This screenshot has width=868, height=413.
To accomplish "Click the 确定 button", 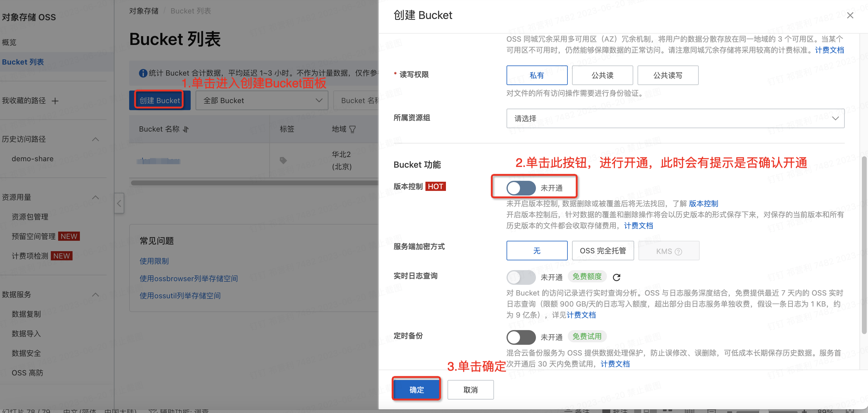I will tap(417, 389).
